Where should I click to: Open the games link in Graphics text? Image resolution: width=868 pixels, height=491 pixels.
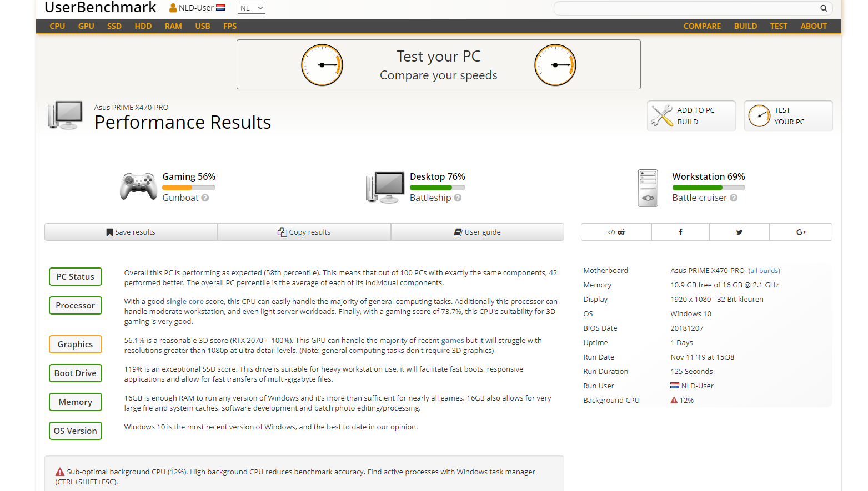(x=453, y=341)
